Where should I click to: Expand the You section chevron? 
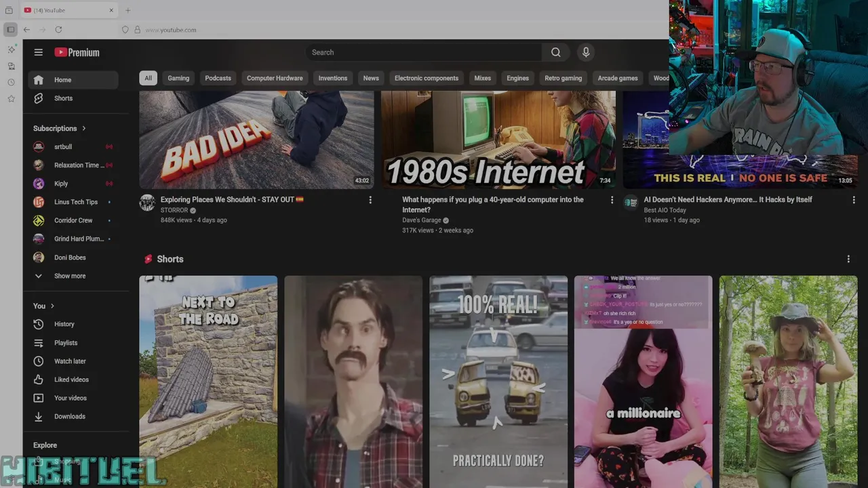click(52, 306)
